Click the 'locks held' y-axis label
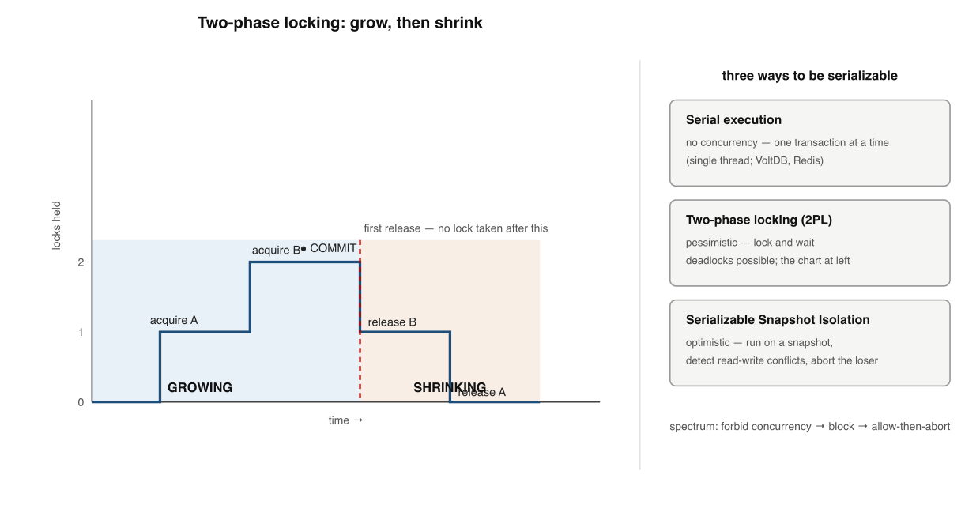The height and width of the screenshot is (520, 980). click(x=57, y=224)
